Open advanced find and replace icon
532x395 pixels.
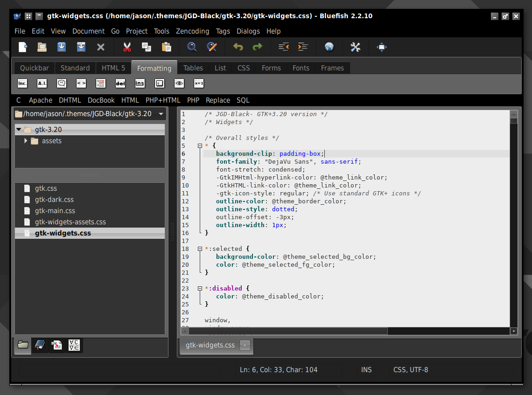click(x=212, y=47)
